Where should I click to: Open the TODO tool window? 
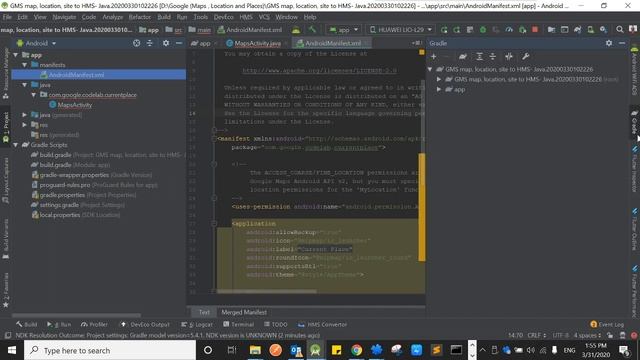pyautogui.click(x=276, y=324)
